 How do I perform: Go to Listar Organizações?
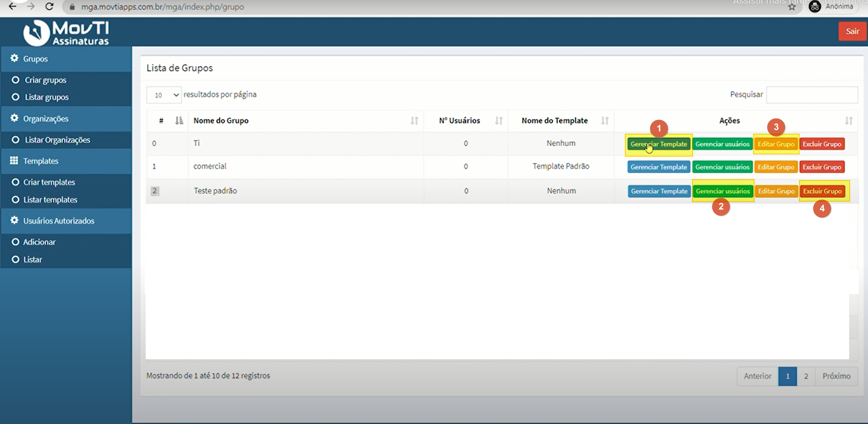pos(57,140)
